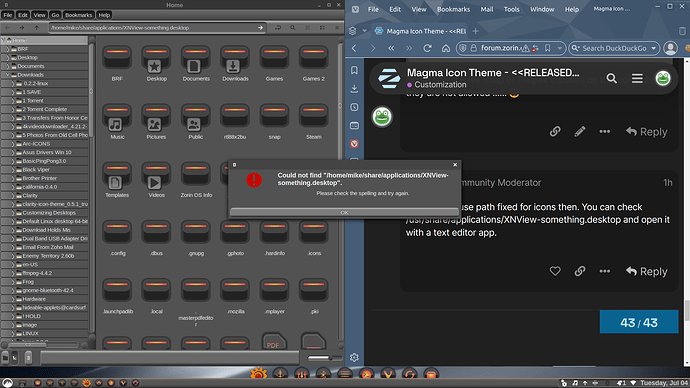Click the rewind history button
The height and width of the screenshot is (388, 690).
(391, 48)
